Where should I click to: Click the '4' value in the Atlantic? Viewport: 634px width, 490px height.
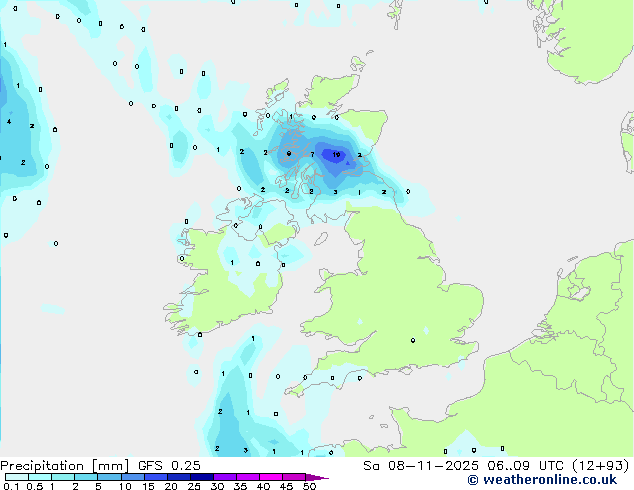(x=9, y=121)
